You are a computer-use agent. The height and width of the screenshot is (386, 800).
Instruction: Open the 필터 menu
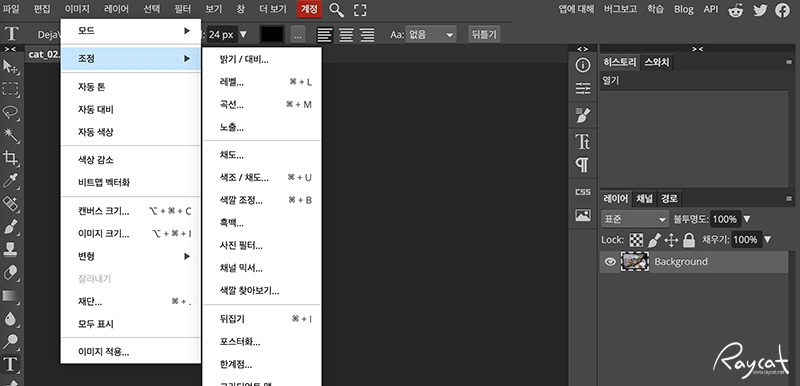[x=182, y=9]
